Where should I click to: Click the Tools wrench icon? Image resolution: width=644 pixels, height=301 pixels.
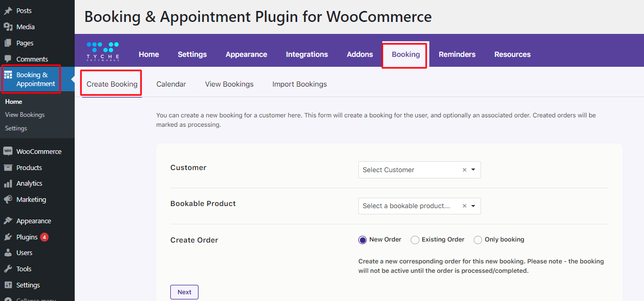[x=8, y=269]
